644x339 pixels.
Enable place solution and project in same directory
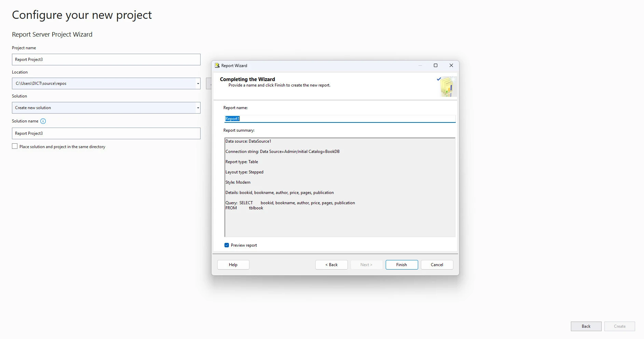tap(15, 146)
